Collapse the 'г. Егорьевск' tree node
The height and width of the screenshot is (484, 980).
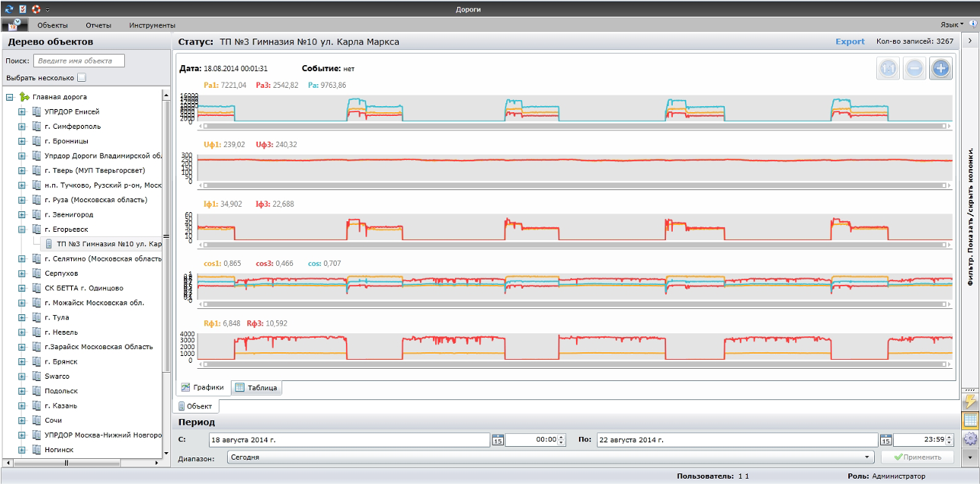point(22,229)
